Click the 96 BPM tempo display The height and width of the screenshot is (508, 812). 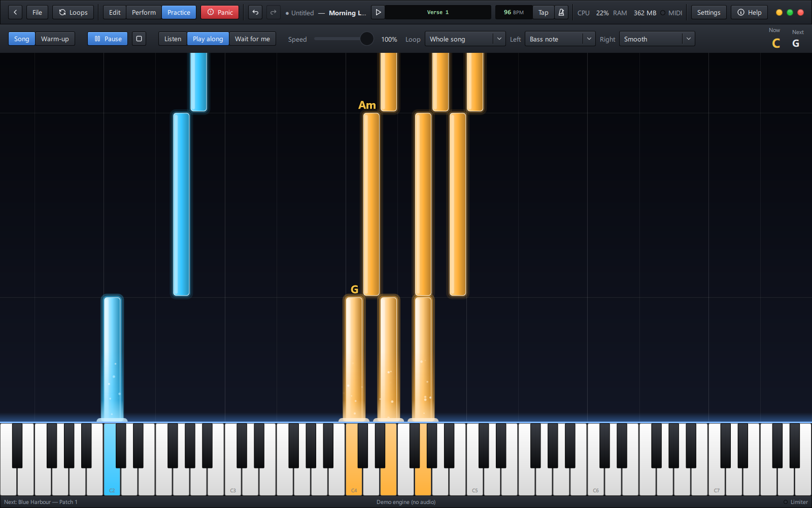514,12
